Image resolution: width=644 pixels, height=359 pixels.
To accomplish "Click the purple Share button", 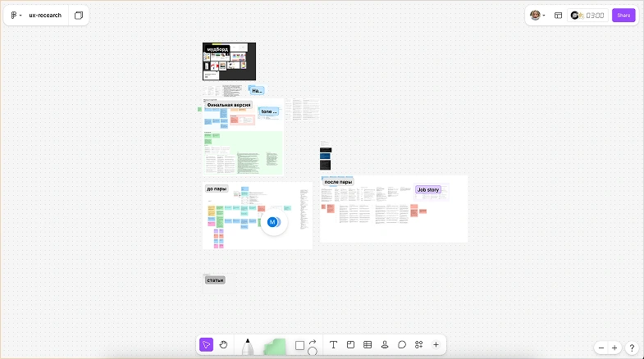I will [x=623, y=16].
